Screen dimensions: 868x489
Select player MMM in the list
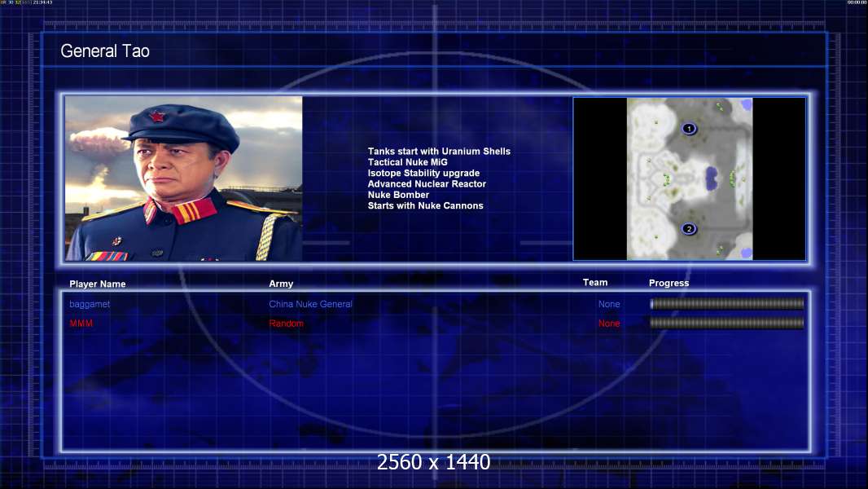click(81, 324)
